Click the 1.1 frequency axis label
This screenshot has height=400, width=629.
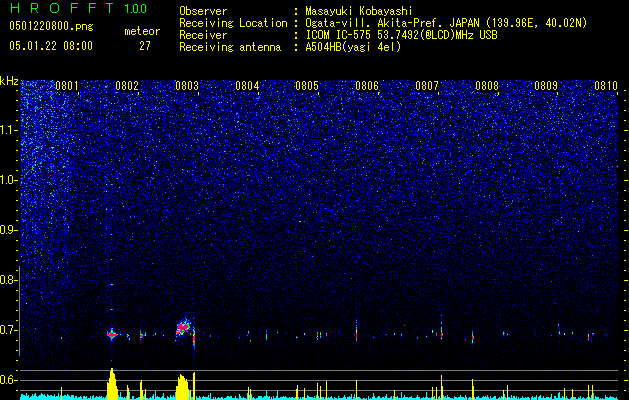[x=9, y=130]
